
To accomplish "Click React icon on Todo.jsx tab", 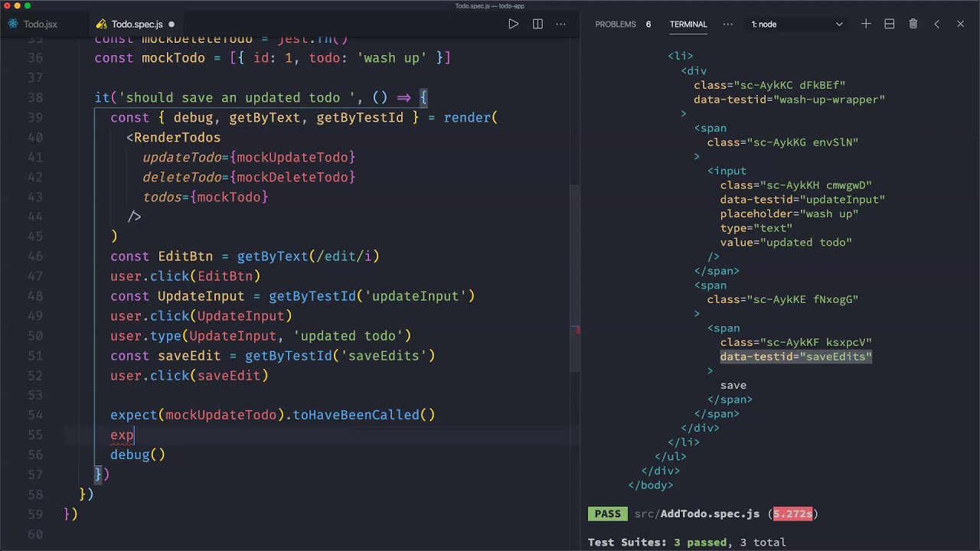I will point(13,24).
